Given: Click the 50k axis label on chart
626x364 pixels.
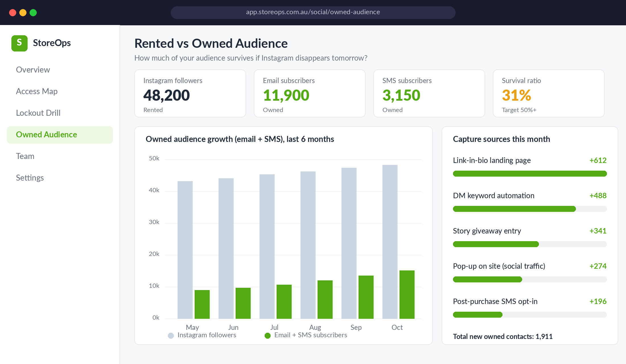Looking at the screenshot, I should 154,158.
